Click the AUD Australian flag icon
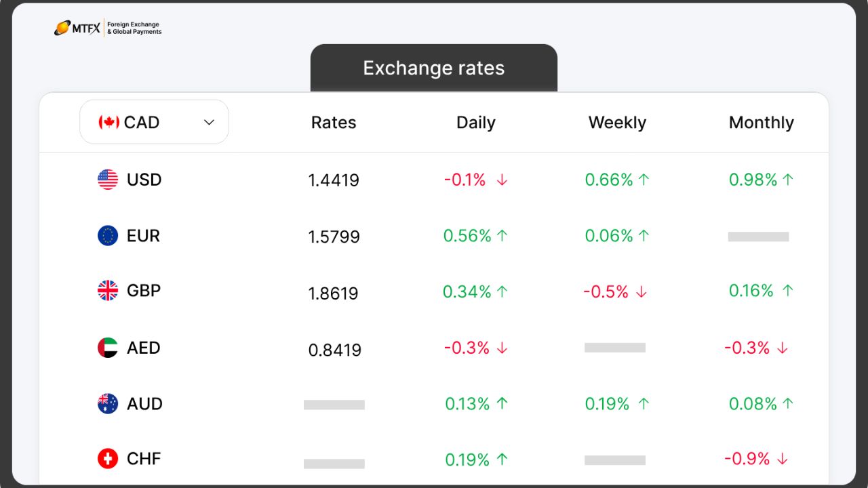The width and height of the screenshot is (868, 488). point(107,404)
